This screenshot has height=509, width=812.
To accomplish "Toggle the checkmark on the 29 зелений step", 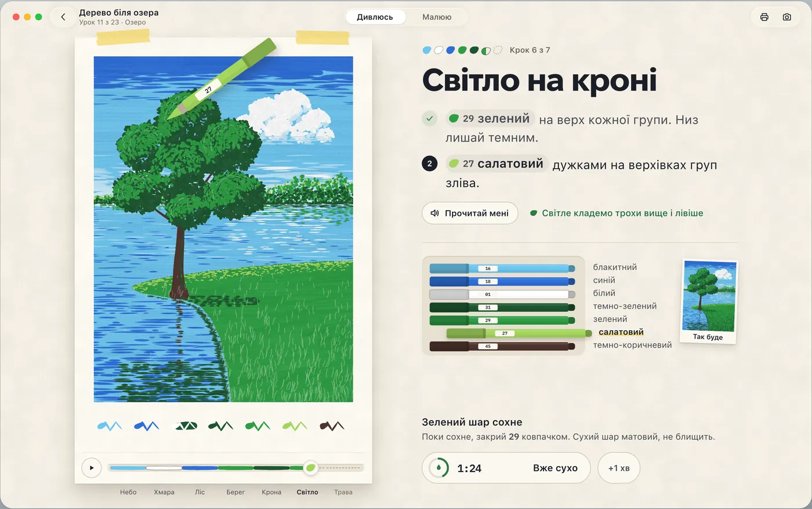I will click(429, 118).
